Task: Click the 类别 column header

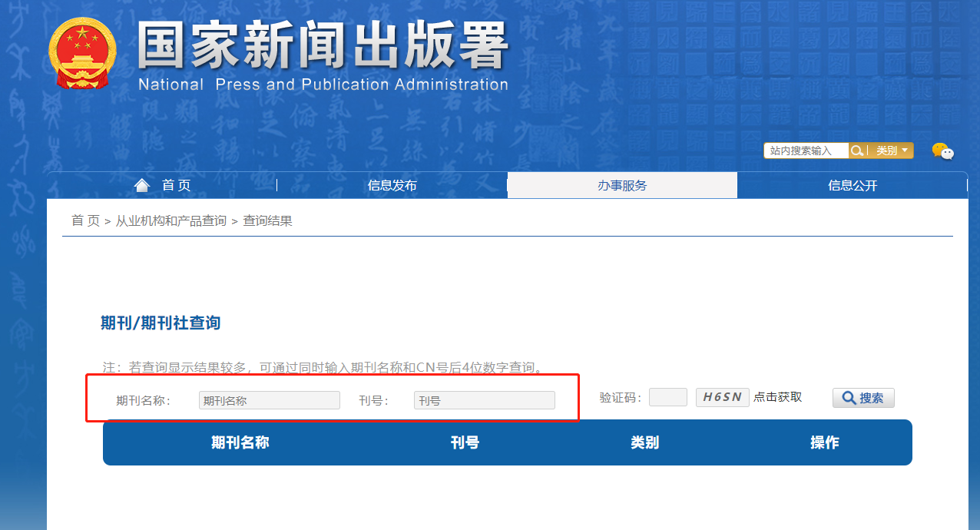Action: (x=645, y=442)
